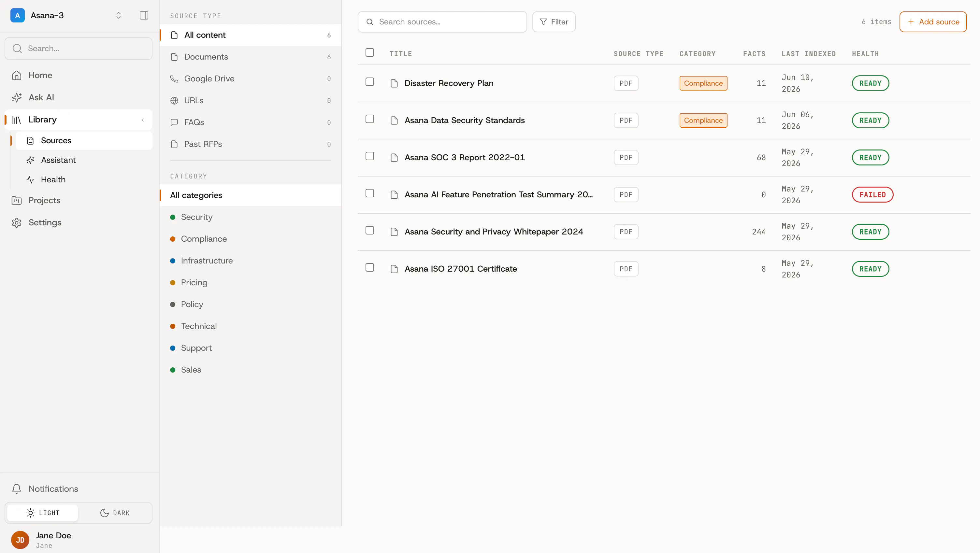980x553 pixels.
Task: Sort by Last Indexed column header
Action: point(808,54)
